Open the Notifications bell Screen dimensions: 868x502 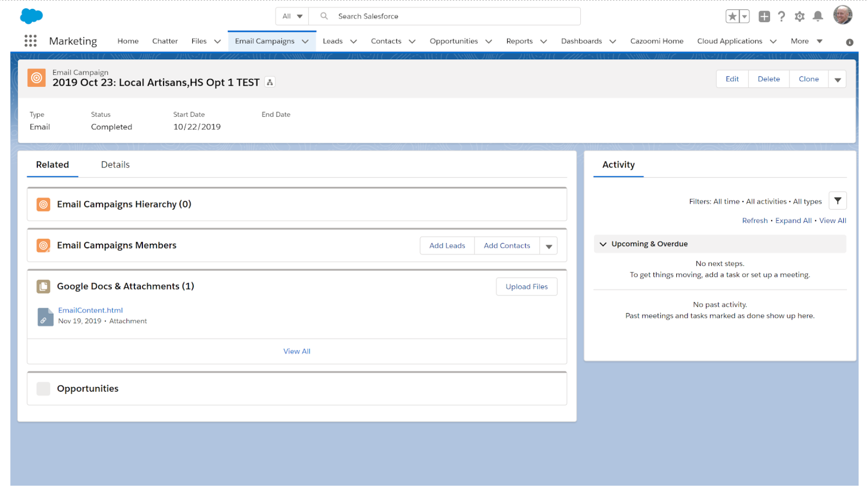pyautogui.click(x=818, y=16)
